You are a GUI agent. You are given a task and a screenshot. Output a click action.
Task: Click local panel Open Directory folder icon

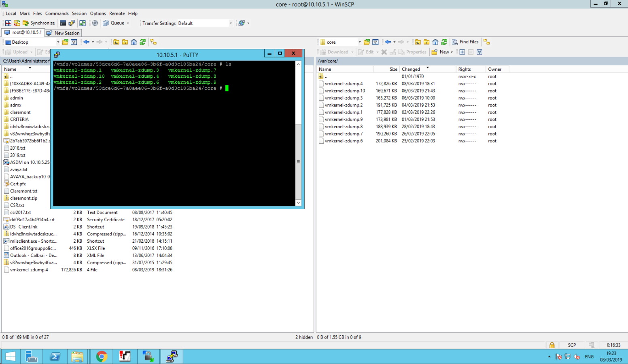(65, 42)
